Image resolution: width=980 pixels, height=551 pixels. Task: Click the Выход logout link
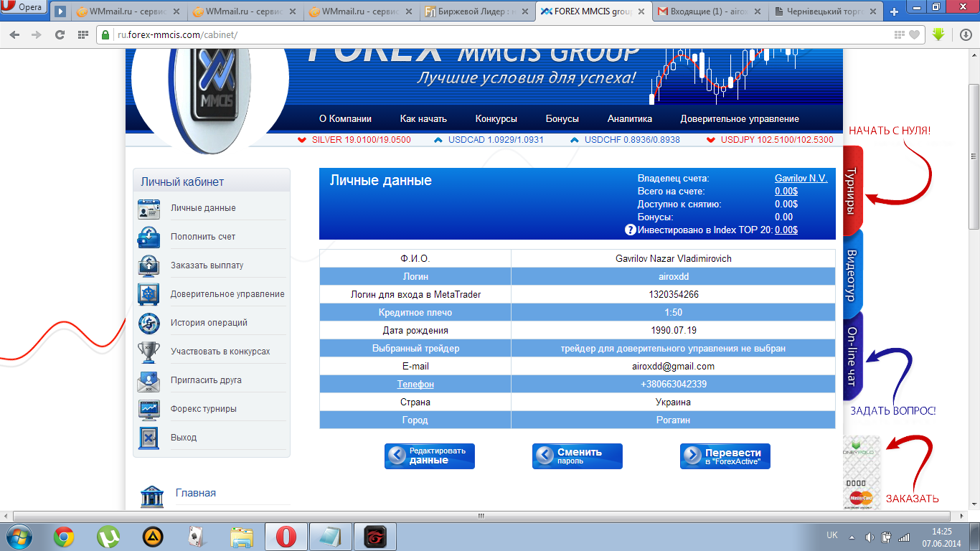pos(184,438)
